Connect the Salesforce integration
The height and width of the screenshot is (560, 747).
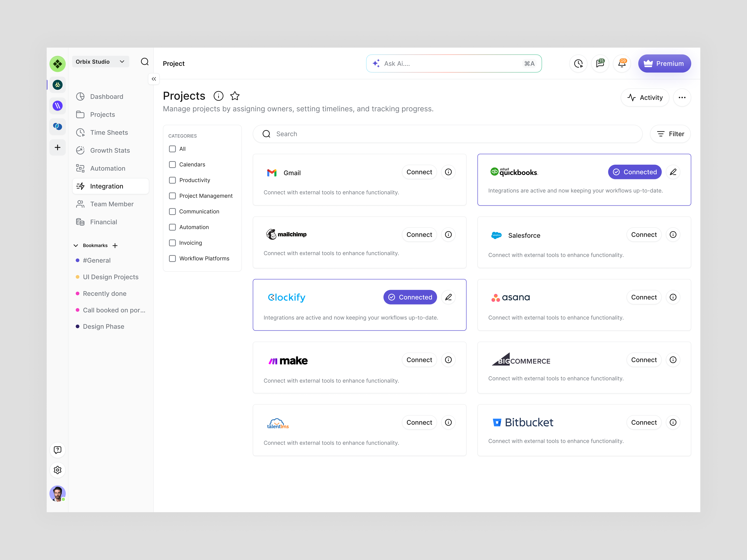644,234
